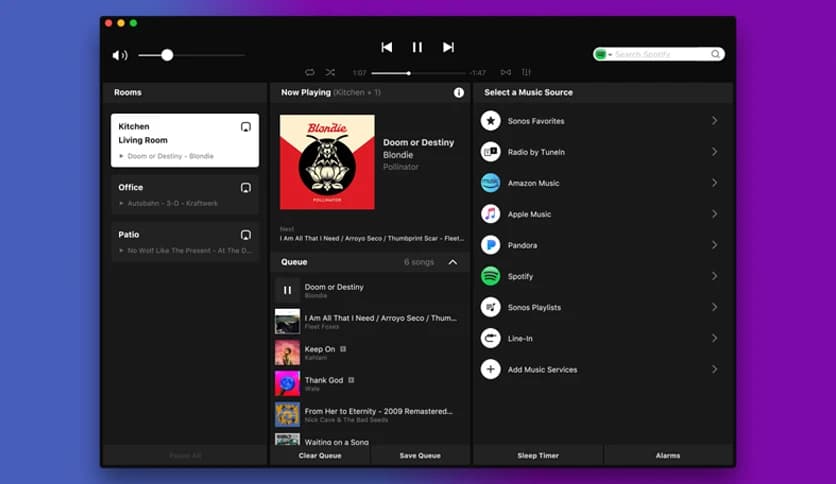Pause Doom or Destiny in the queue
The height and width of the screenshot is (484, 836).
click(x=287, y=291)
